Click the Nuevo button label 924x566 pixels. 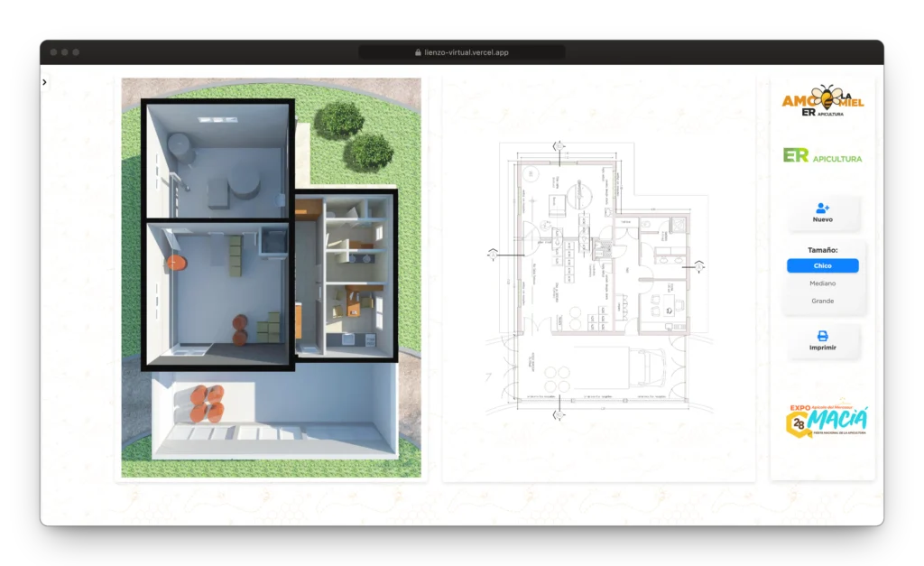(823, 219)
